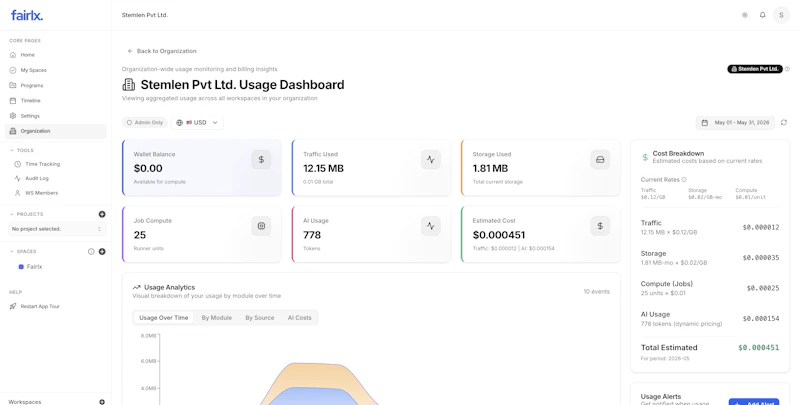Click the Usage Analytics trend icon
This screenshot has height=405, width=800.
(x=136, y=288)
